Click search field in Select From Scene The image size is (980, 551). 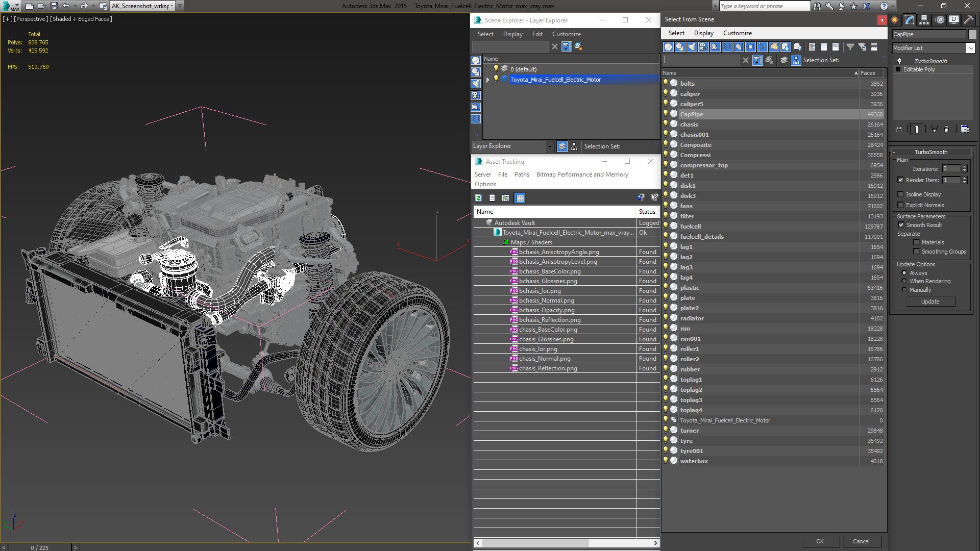click(701, 60)
